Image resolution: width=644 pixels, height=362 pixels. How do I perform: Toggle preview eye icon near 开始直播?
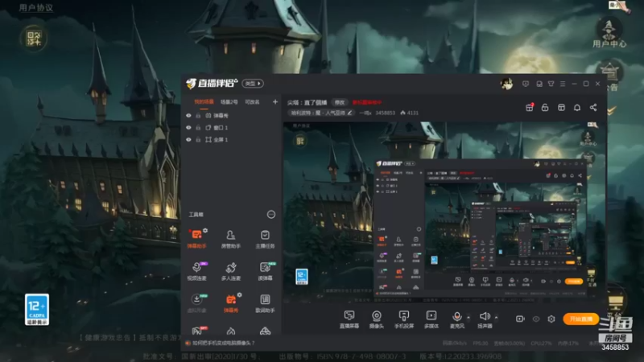[536, 319]
